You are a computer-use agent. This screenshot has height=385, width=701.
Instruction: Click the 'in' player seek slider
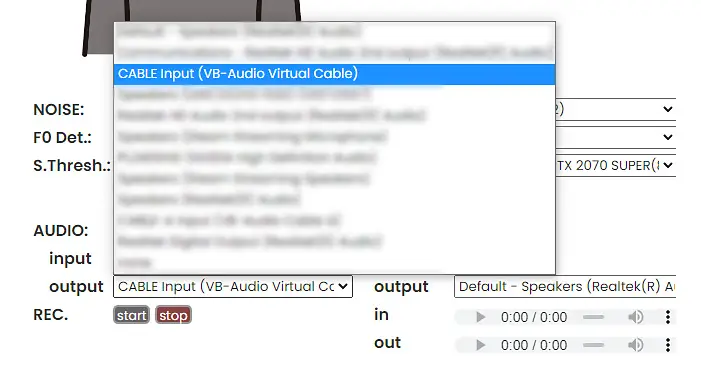coord(594,317)
